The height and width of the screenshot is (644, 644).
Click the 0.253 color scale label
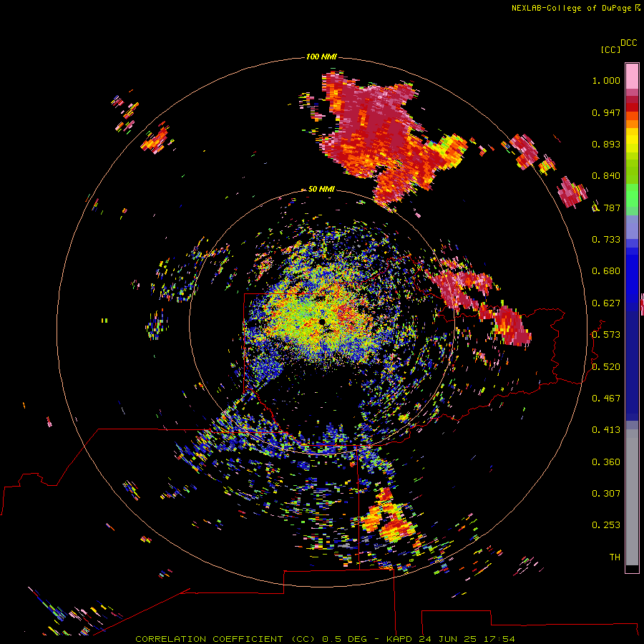coord(606,525)
